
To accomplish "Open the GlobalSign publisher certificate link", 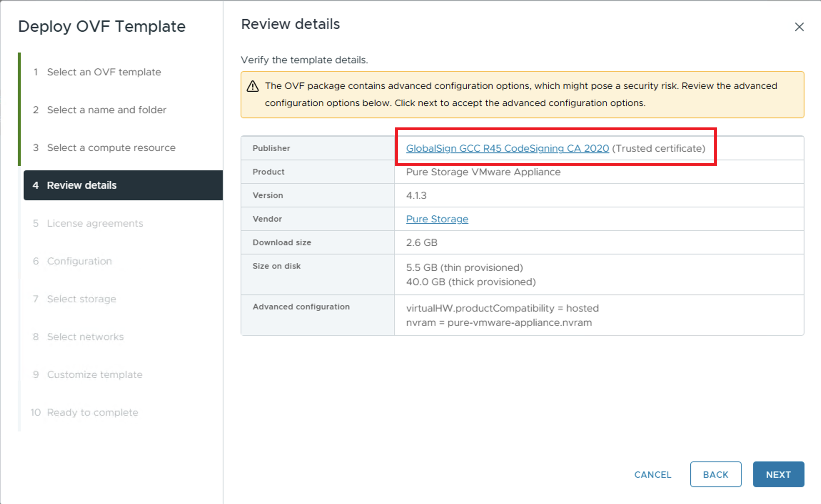I will tap(507, 148).
